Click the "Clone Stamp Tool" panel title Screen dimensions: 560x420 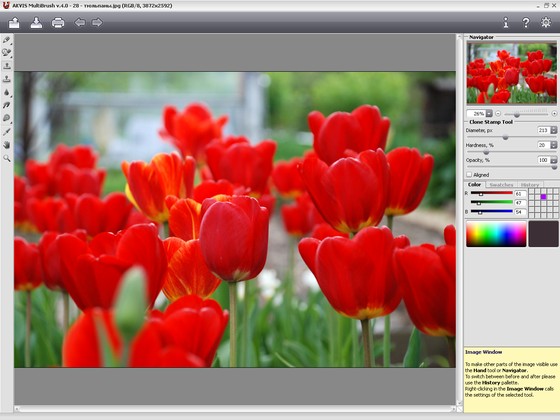pos(491,122)
